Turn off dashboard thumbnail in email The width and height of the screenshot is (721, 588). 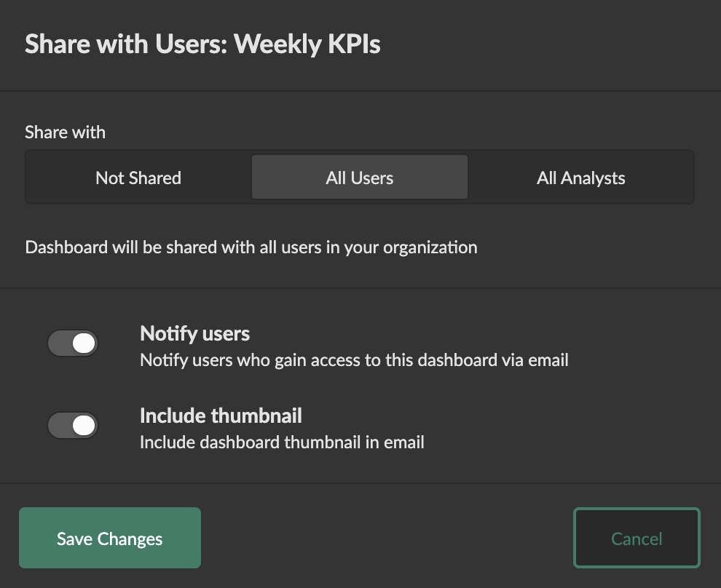pyautogui.click(x=73, y=426)
